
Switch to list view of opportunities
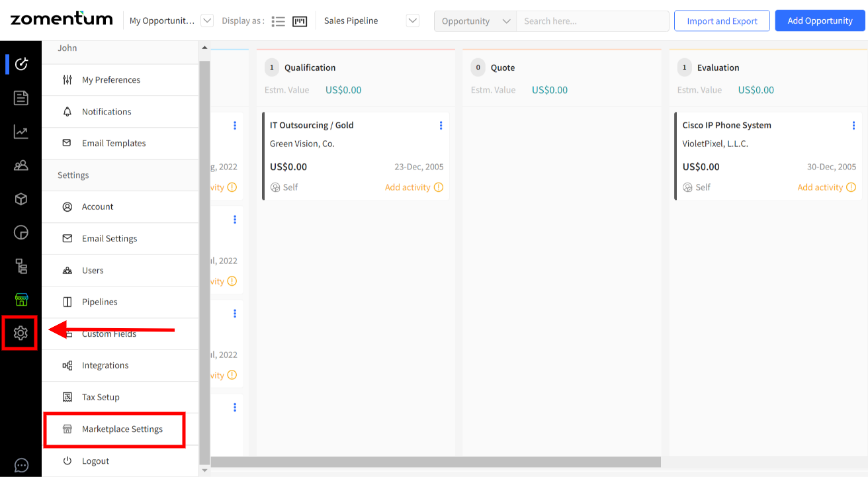pyautogui.click(x=278, y=21)
